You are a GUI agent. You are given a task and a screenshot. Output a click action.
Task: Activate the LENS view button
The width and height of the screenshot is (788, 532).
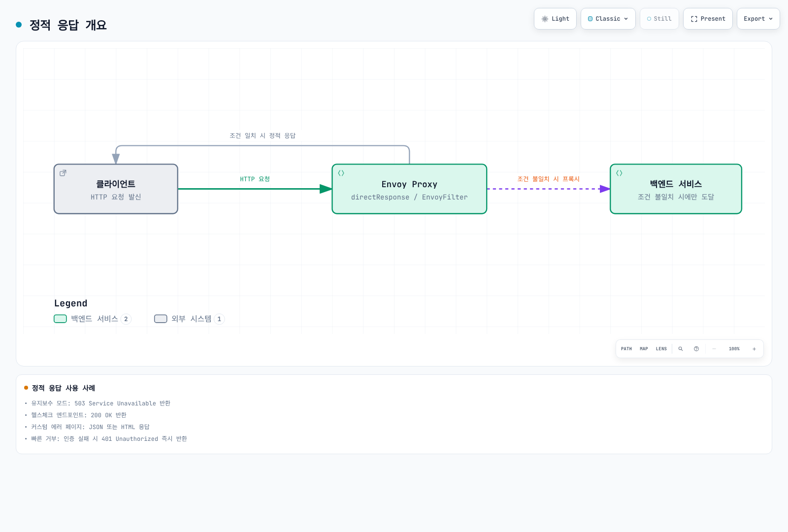pos(661,349)
